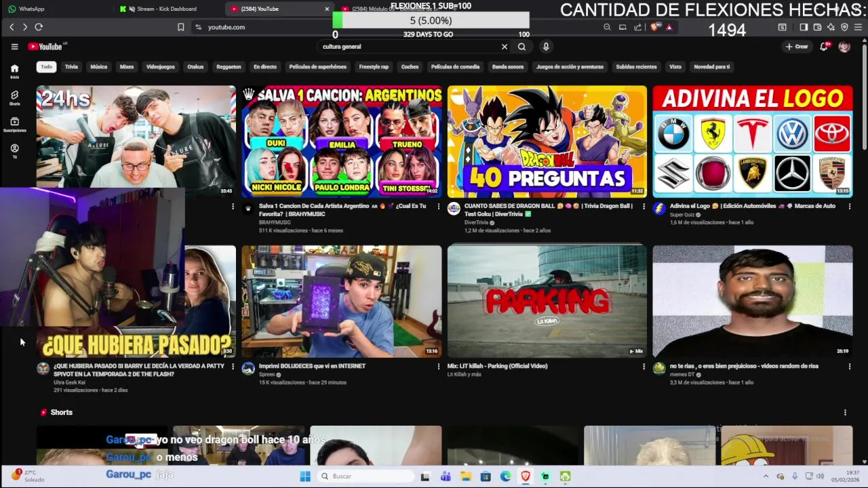The width and height of the screenshot is (868, 488).
Task: Show hidden system tray icons
Action: (766, 476)
